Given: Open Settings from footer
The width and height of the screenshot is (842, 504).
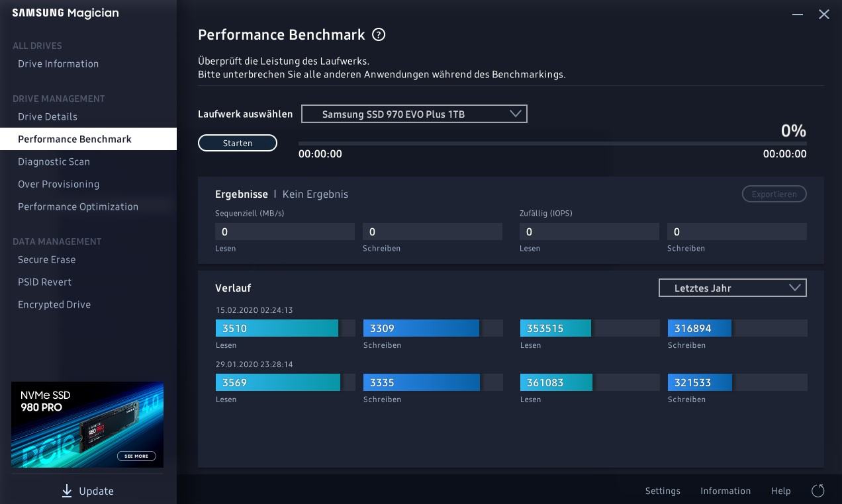Looking at the screenshot, I should tap(663, 491).
